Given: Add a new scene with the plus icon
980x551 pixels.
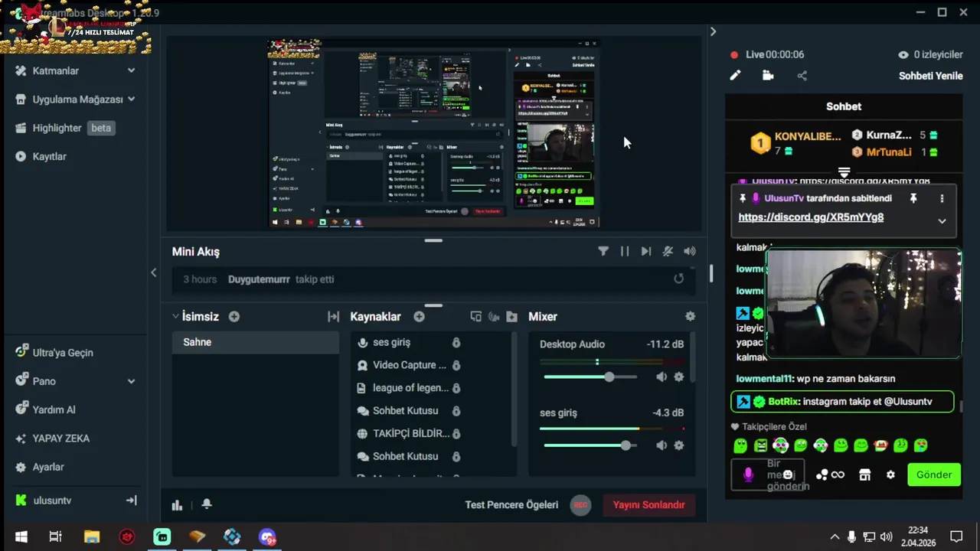Looking at the screenshot, I should coord(234,316).
